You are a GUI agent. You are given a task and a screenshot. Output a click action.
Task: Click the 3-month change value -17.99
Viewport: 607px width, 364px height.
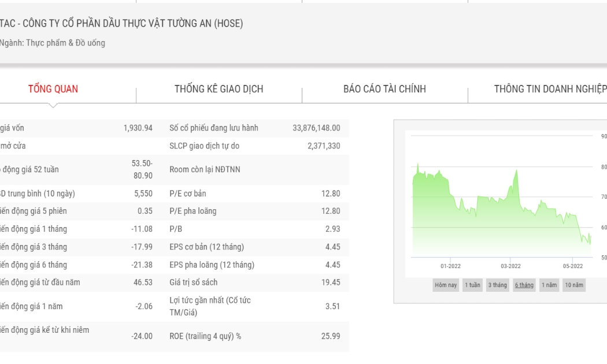click(x=142, y=247)
